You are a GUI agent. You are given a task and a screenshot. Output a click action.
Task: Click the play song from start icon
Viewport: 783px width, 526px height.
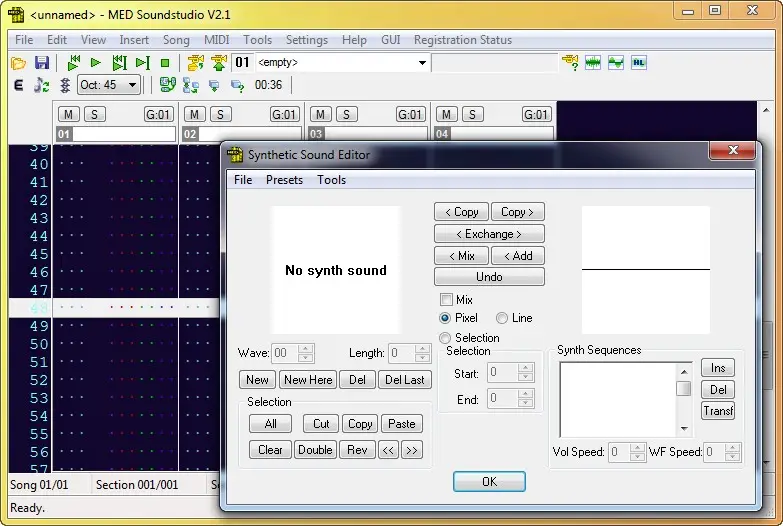74,63
